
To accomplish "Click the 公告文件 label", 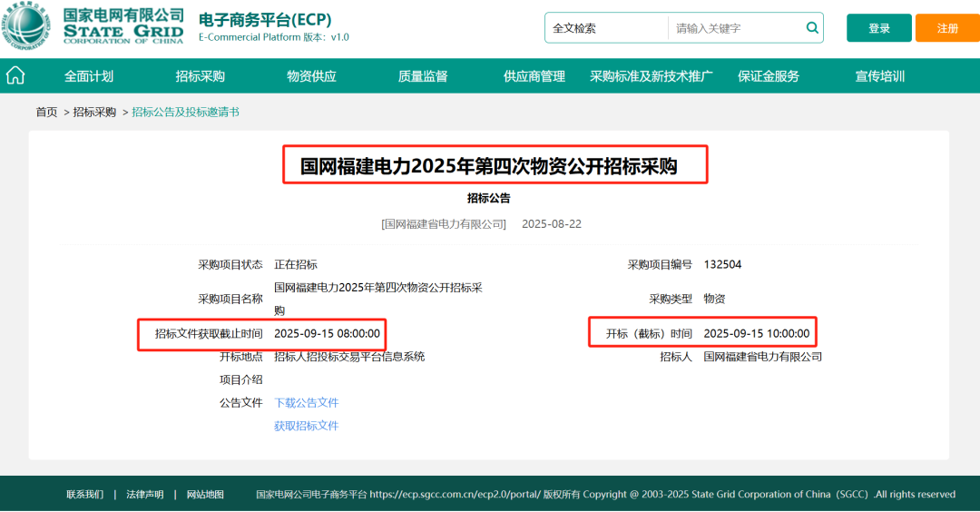I will [240, 402].
